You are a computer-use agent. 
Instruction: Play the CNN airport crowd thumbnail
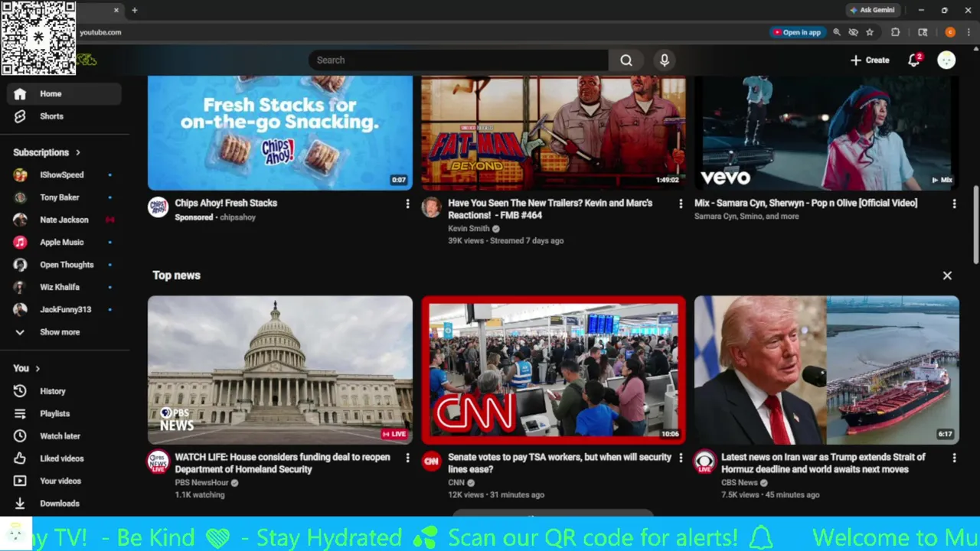(554, 370)
